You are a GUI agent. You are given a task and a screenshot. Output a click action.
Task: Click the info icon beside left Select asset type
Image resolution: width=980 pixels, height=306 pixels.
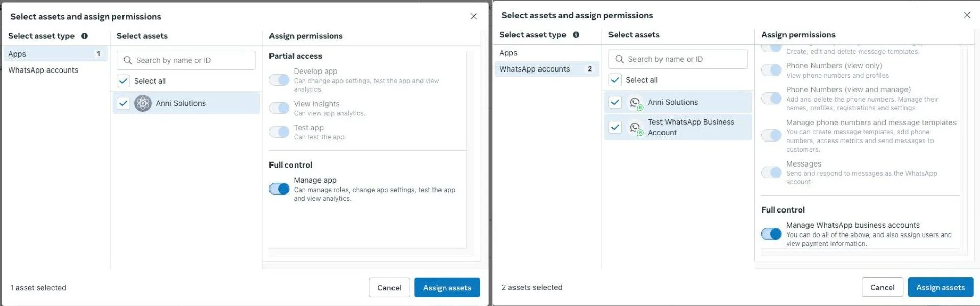tap(85, 36)
